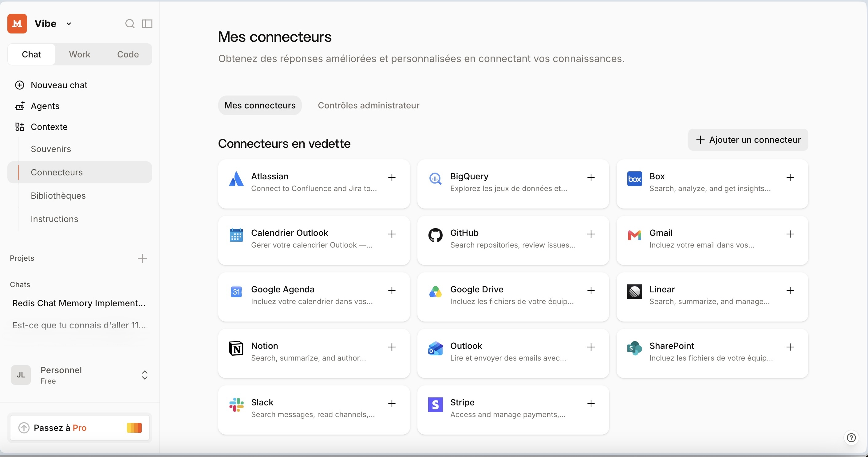Click the orange Vibe logo icon
This screenshot has height=457, width=868.
pyautogui.click(x=17, y=24)
